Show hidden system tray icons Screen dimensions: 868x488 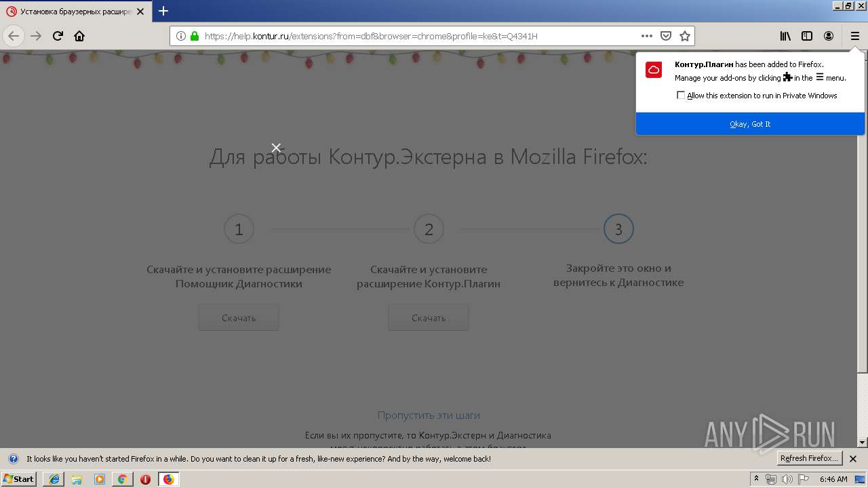click(756, 479)
